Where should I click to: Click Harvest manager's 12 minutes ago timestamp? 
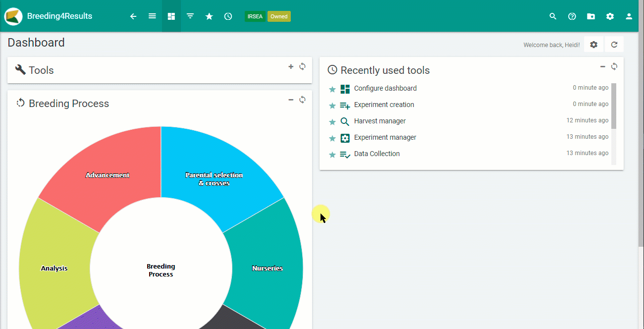pyautogui.click(x=588, y=120)
